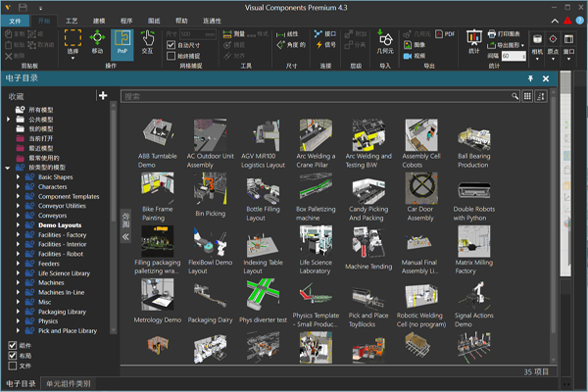Expand the Demo Layouts node
The image size is (588, 392).
[x=18, y=225]
